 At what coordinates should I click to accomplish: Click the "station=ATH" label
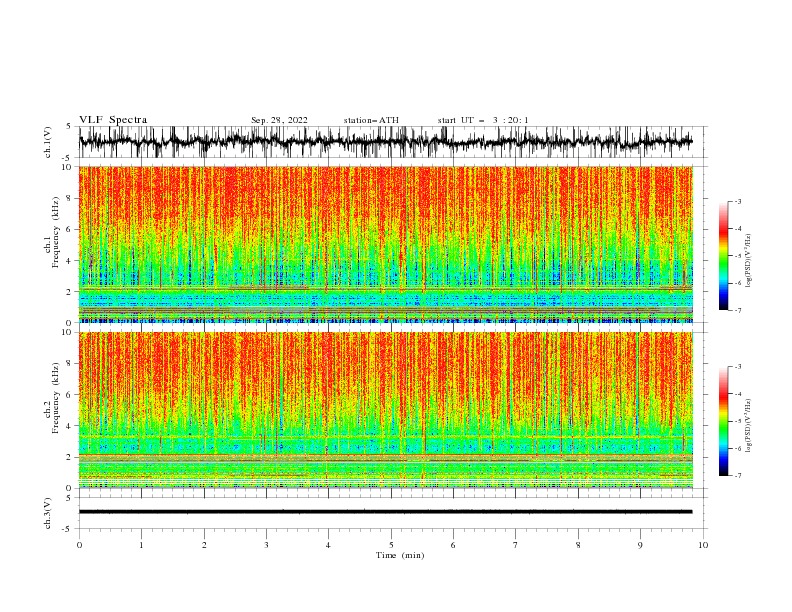(371, 120)
